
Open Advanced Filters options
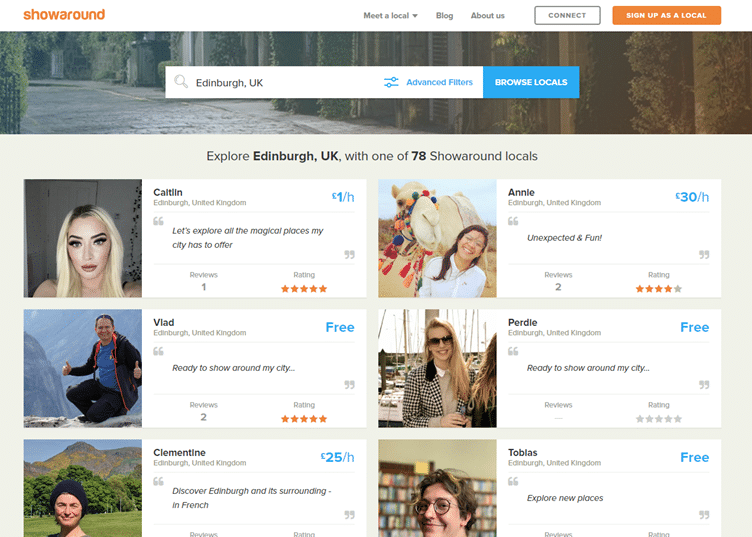(x=439, y=82)
